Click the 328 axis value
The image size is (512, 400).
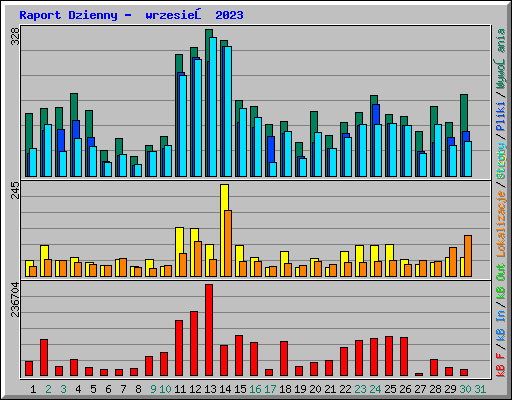click(x=15, y=36)
